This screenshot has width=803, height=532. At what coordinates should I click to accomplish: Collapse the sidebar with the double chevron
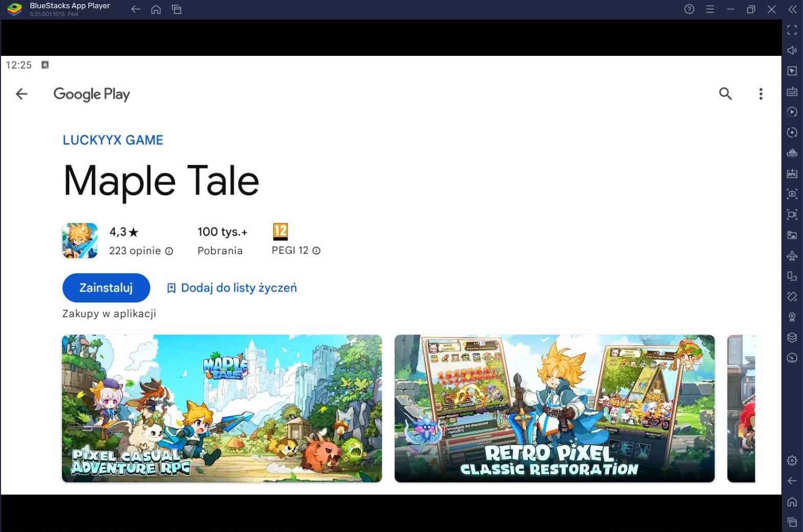792,9
